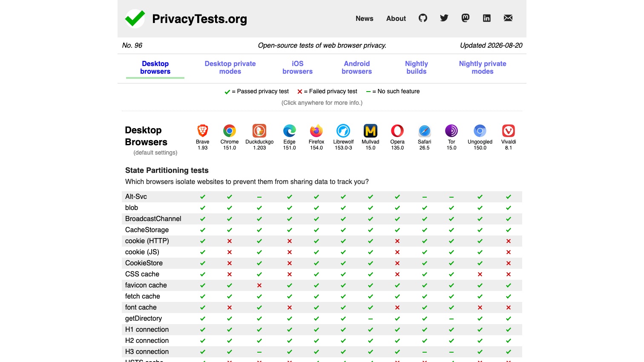Click the Librewolf 153.0-3 version label

click(343, 148)
